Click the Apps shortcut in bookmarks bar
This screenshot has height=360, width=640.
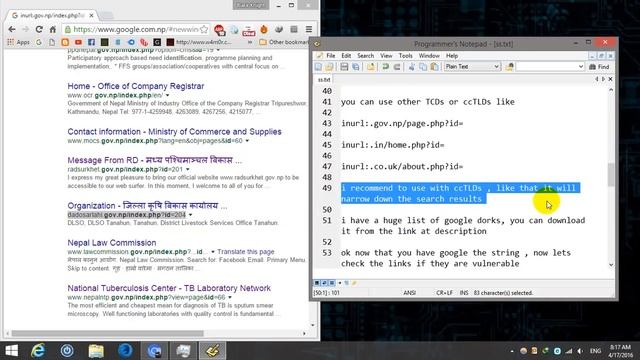pos(18,42)
